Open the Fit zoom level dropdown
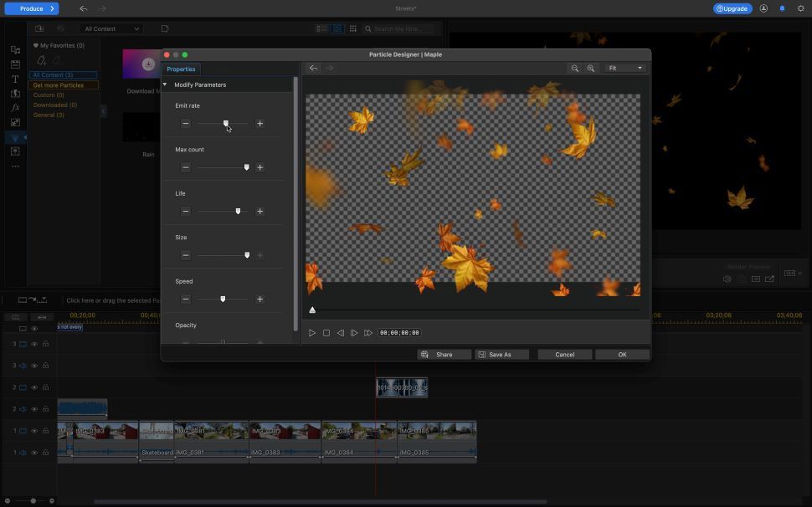812x507 pixels. (624, 68)
